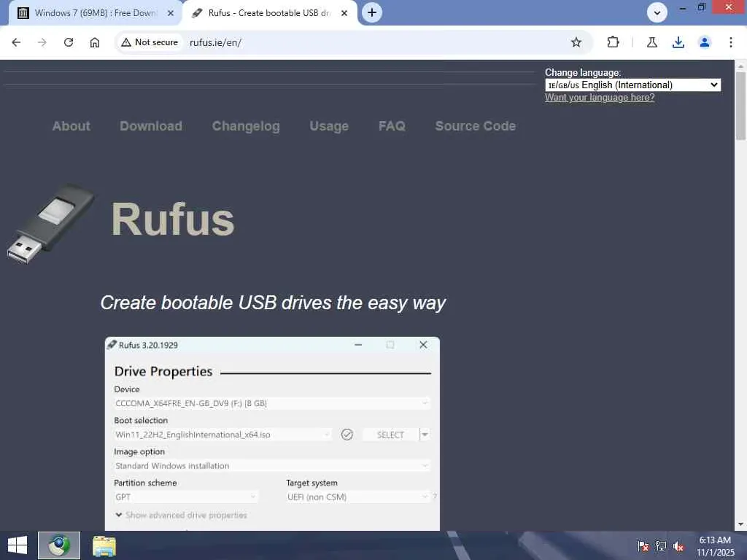Open the Changelog link
Viewport: 747px width, 560px height.
tap(246, 126)
